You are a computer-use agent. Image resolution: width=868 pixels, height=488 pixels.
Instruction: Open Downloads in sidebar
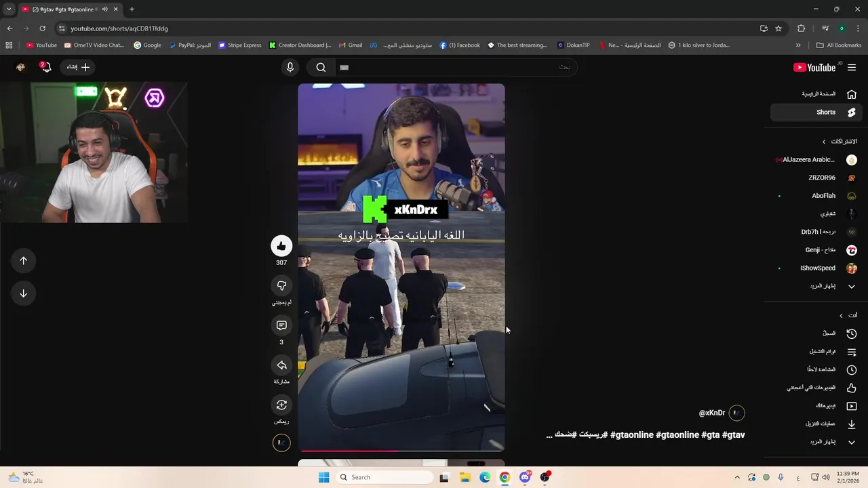(816, 424)
